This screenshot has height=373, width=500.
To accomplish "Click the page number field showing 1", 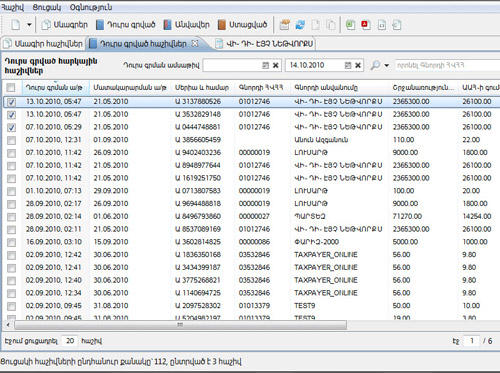I will [x=471, y=341].
